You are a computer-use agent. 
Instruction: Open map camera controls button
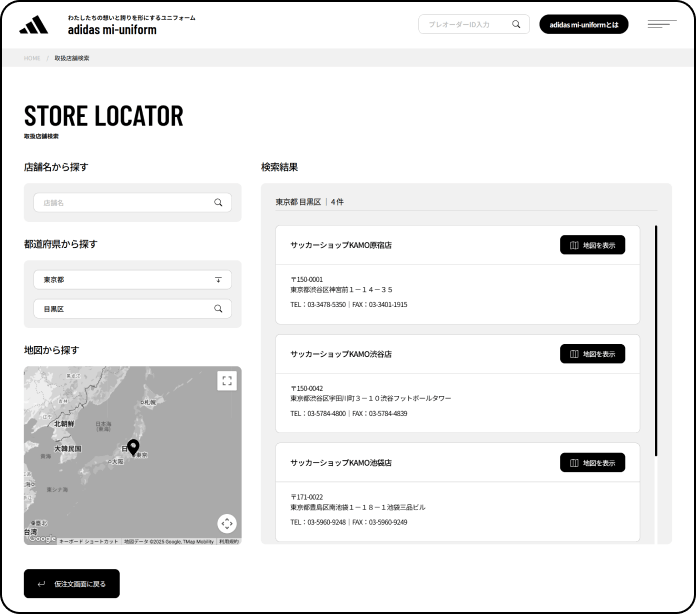coord(227,523)
